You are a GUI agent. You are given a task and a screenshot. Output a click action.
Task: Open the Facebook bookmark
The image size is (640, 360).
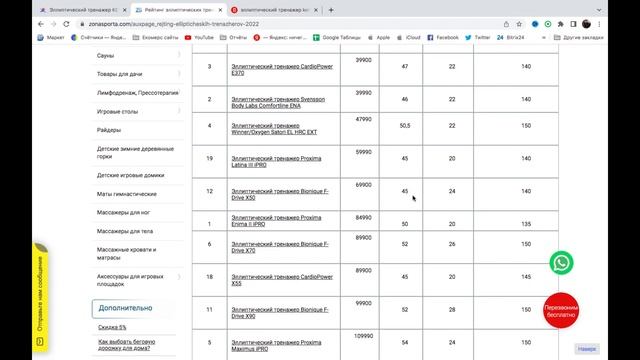443,38
